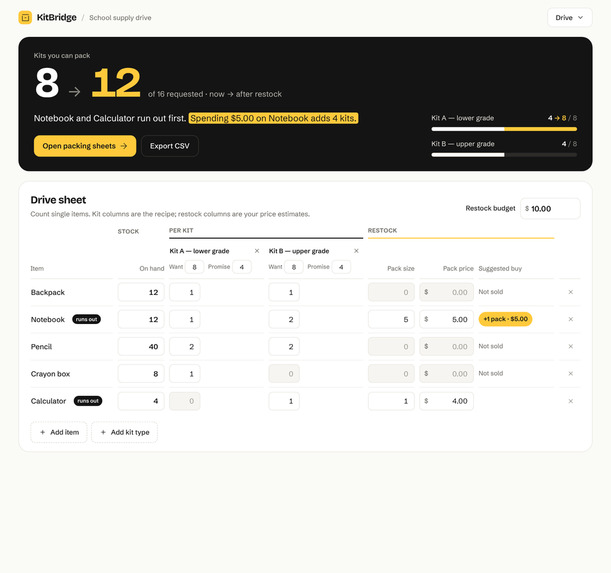Edit Calculator Kit B quantity
Viewport: 611px width, 573px height.
coord(284,401)
